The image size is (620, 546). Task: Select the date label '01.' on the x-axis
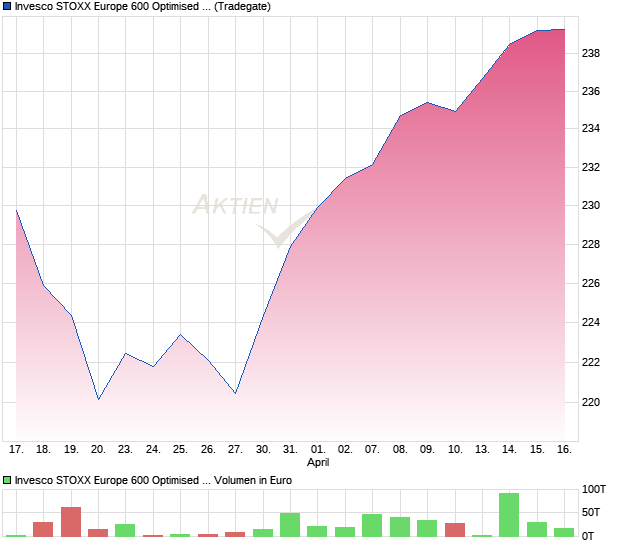(318, 450)
